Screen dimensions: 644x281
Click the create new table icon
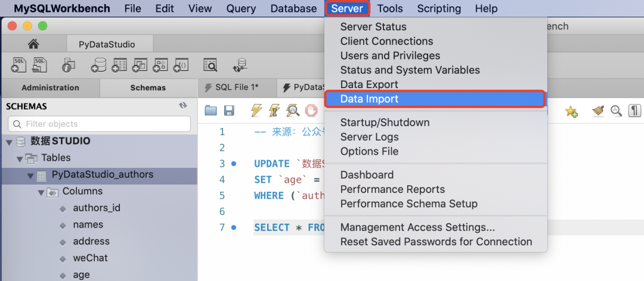click(119, 65)
